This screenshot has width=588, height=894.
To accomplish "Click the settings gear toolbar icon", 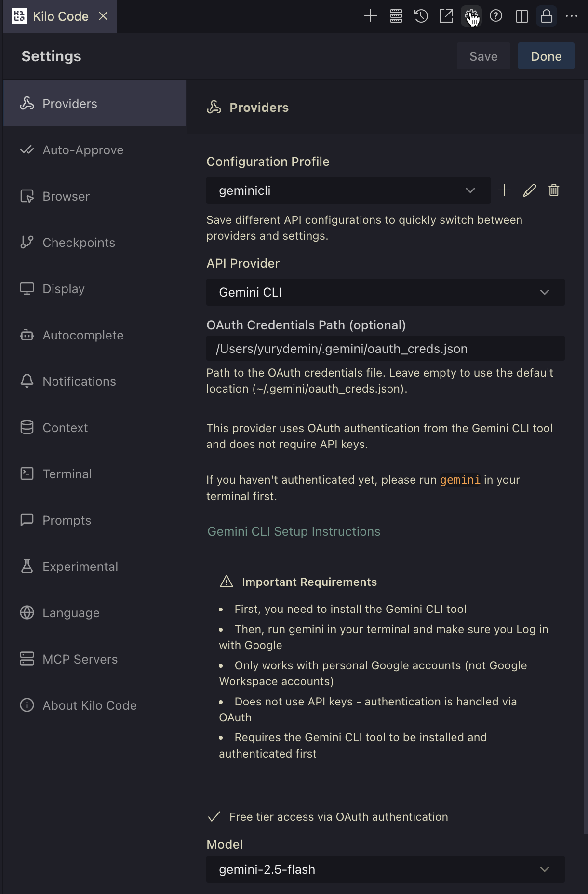I will [471, 16].
